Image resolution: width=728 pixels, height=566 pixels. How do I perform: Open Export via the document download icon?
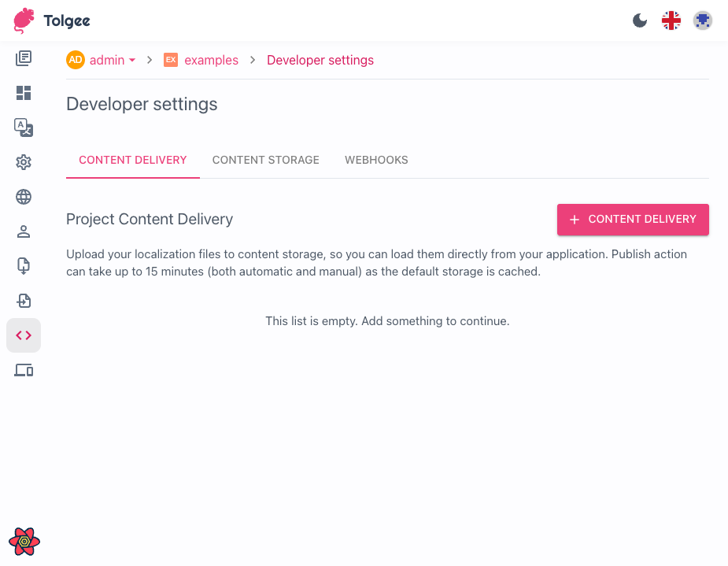click(24, 266)
